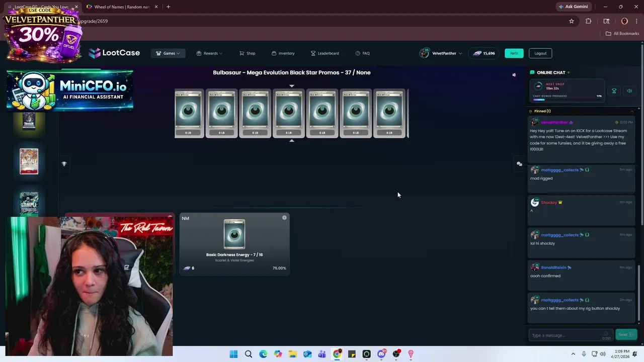644x362 pixels.
Task: Open Copilot from taskbar
Action: (x=278, y=354)
